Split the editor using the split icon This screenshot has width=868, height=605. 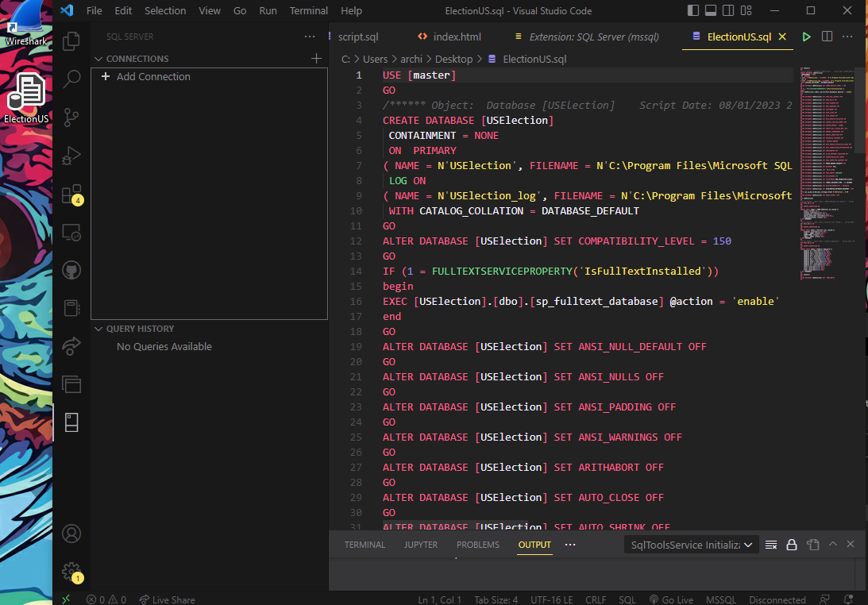pos(826,36)
